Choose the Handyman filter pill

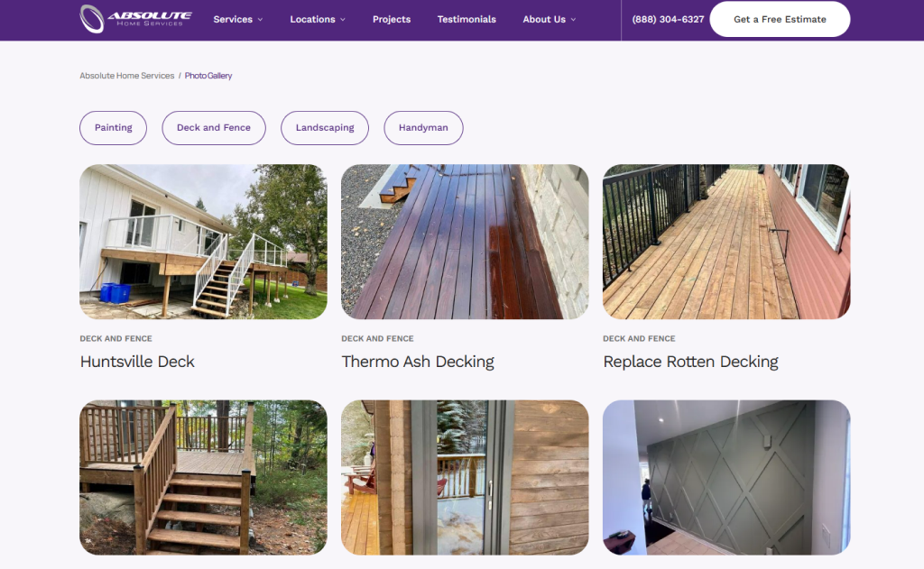coord(423,128)
